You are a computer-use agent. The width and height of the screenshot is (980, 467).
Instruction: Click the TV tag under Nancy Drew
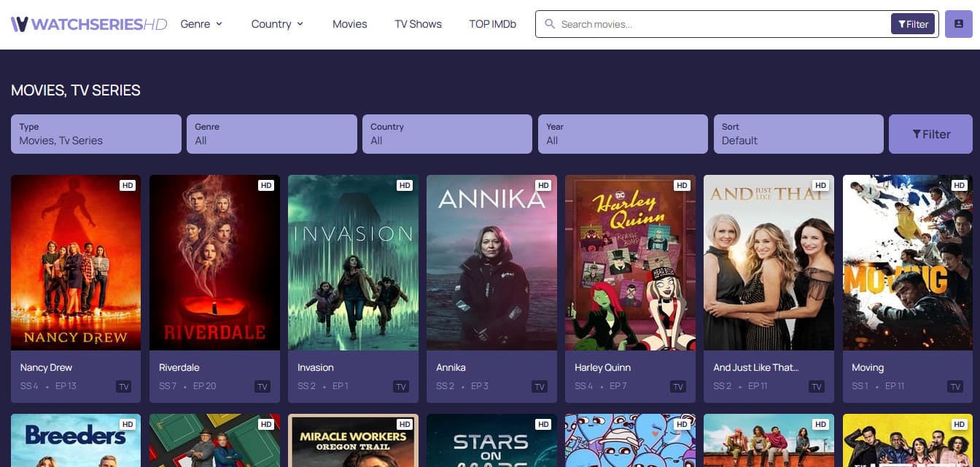pyautogui.click(x=124, y=387)
